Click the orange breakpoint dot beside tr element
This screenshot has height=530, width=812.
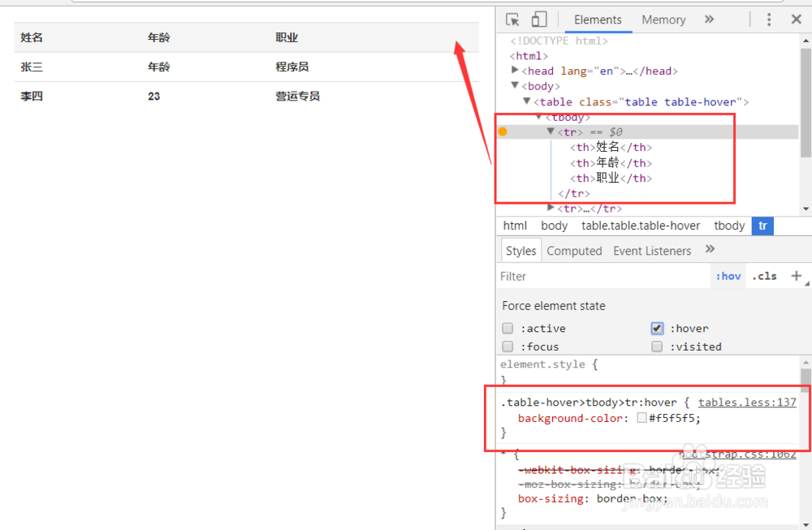point(503,131)
